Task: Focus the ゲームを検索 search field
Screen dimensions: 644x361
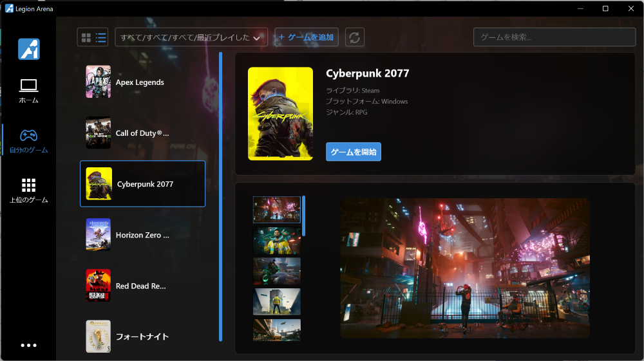Action: tap(554, 37)
